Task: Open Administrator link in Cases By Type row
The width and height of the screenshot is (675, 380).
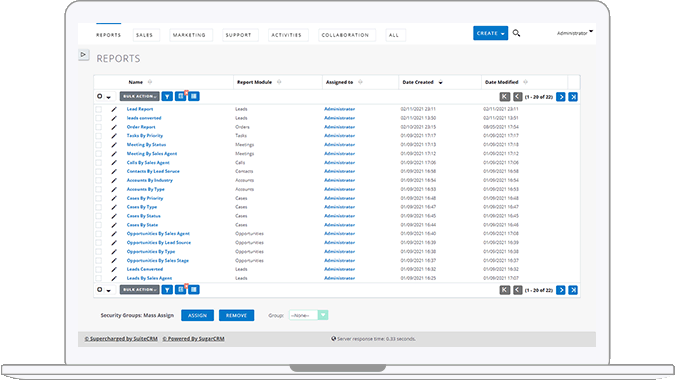Action: coord(339,207)
